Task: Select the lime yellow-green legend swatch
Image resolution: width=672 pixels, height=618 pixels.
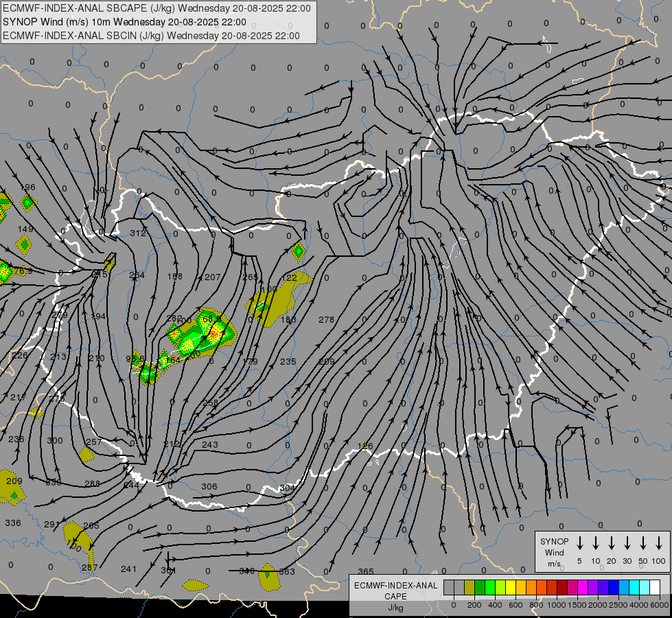Action: pyautogui.click(x=500, y=587)
